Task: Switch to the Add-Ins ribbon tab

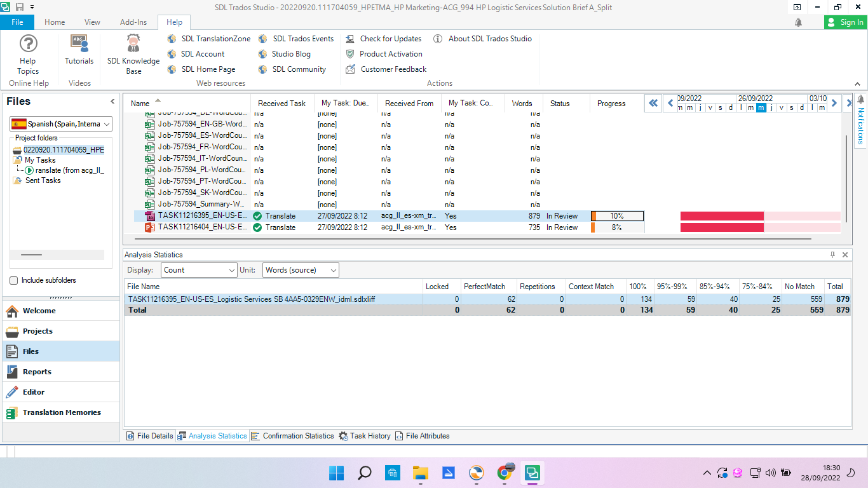Action: coord(133,22)
